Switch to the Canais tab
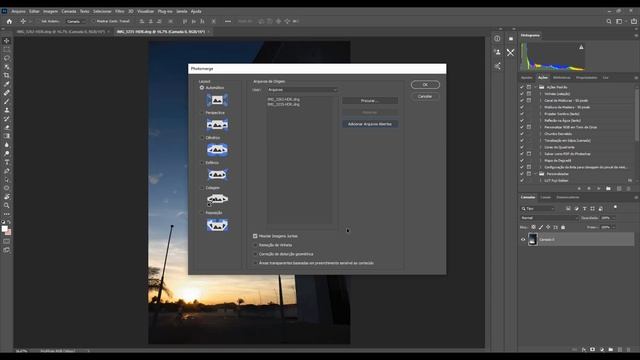This screenshot has width=640, height=360. pyautogui.click(x=545, y=197)
